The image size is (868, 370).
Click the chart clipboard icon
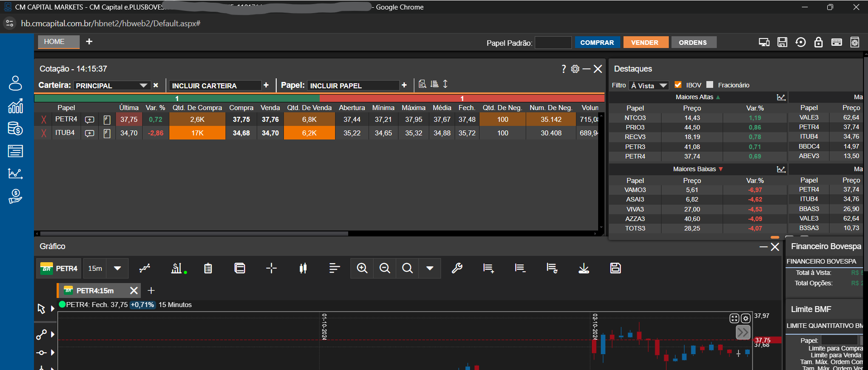[208, 268]
